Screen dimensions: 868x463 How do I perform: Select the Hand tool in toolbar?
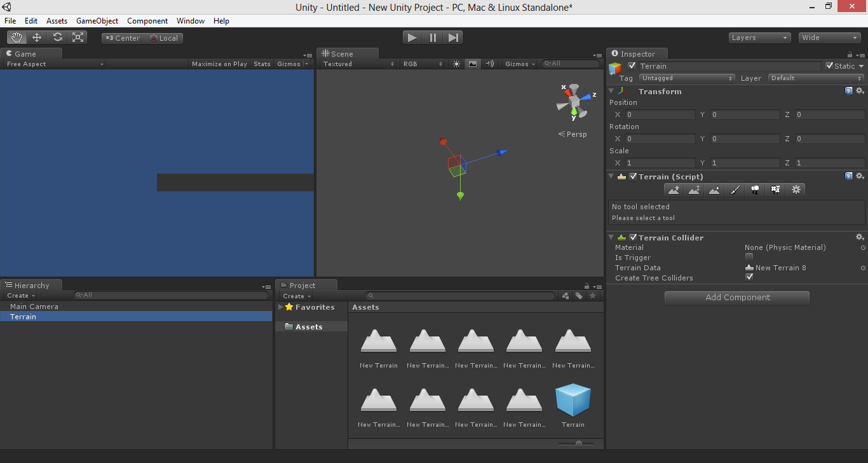pos(17,38)
